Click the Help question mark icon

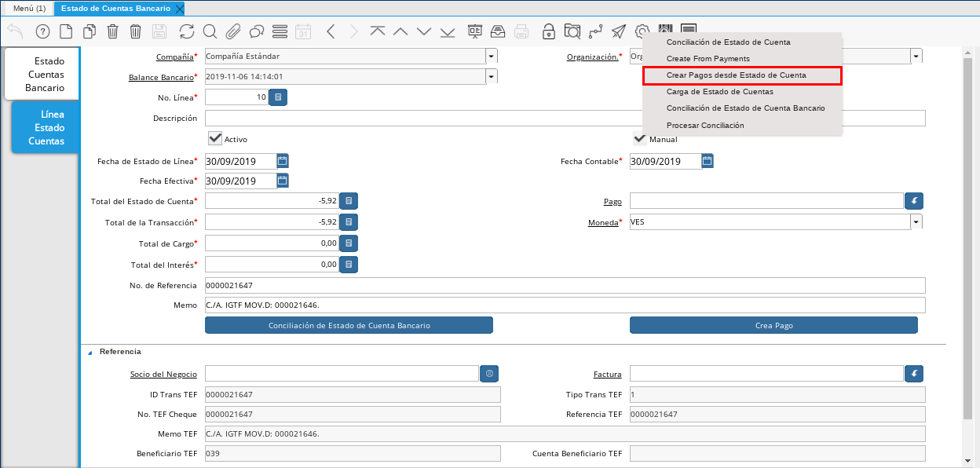click(x=42, y=31)
